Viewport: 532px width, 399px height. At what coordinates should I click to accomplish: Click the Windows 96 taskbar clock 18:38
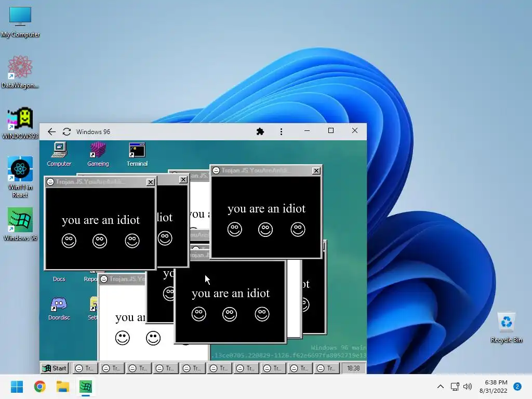tap(353, 368)
